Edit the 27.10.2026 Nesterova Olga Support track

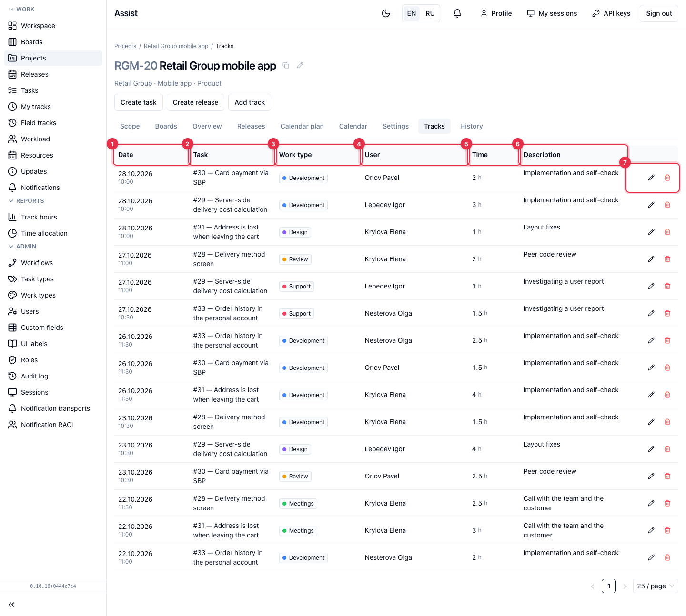(x=651, y=313)
